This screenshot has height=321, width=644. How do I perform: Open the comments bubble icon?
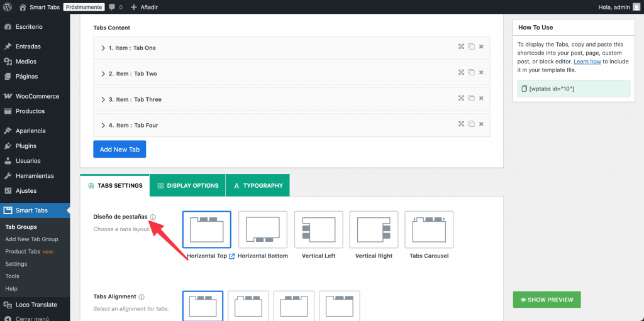112,8
